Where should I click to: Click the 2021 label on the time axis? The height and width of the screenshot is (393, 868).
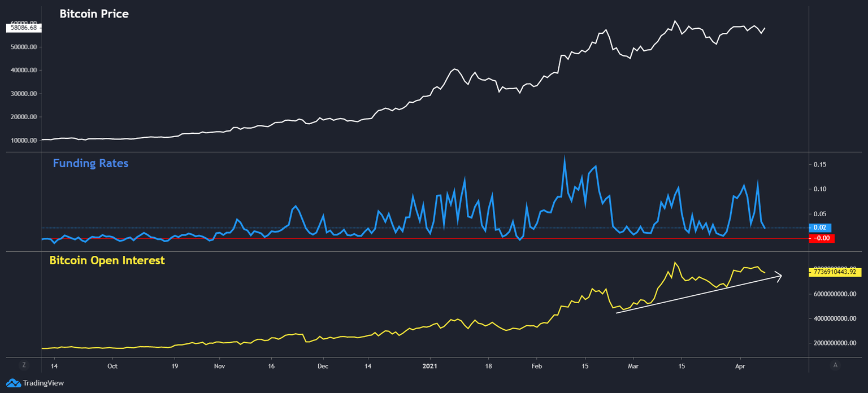coord(430,366)
